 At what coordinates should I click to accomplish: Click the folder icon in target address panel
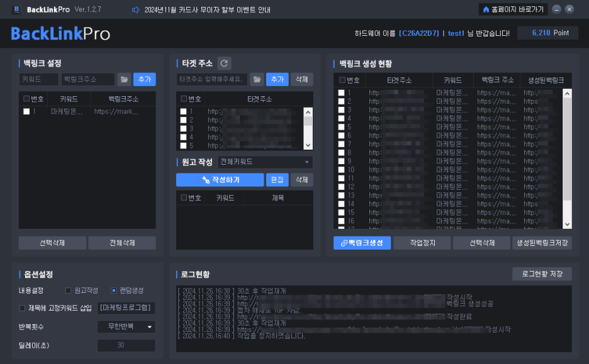point(257,79)
